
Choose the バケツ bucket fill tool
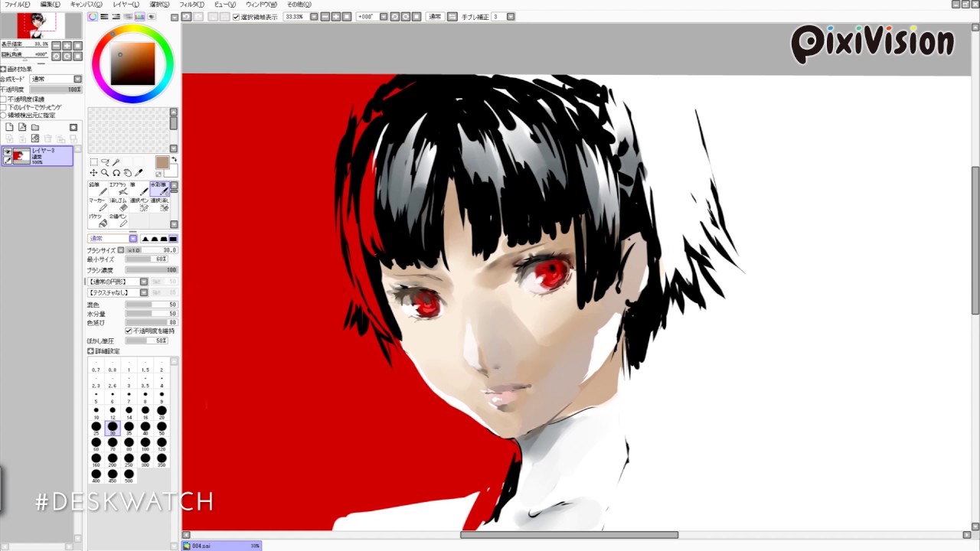pyautogui.click(x=97, y=220)
